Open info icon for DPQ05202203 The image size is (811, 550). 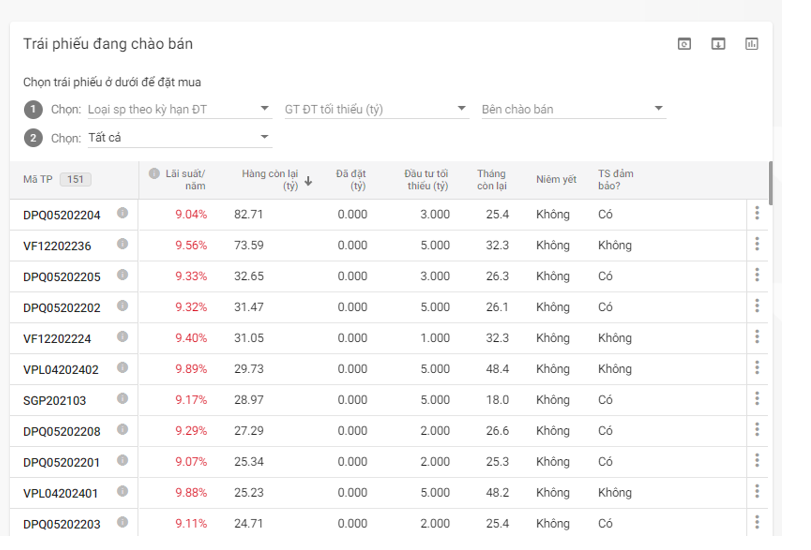(x=123, y=522)
